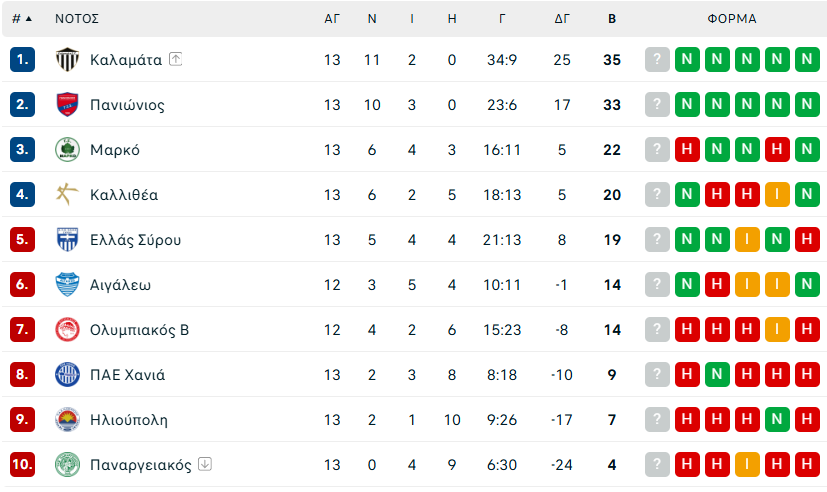Image resolution: width=827 pixels, height=492 pixels.
Task: Sort table by the # rank column
Action: (x=22, y=18)
